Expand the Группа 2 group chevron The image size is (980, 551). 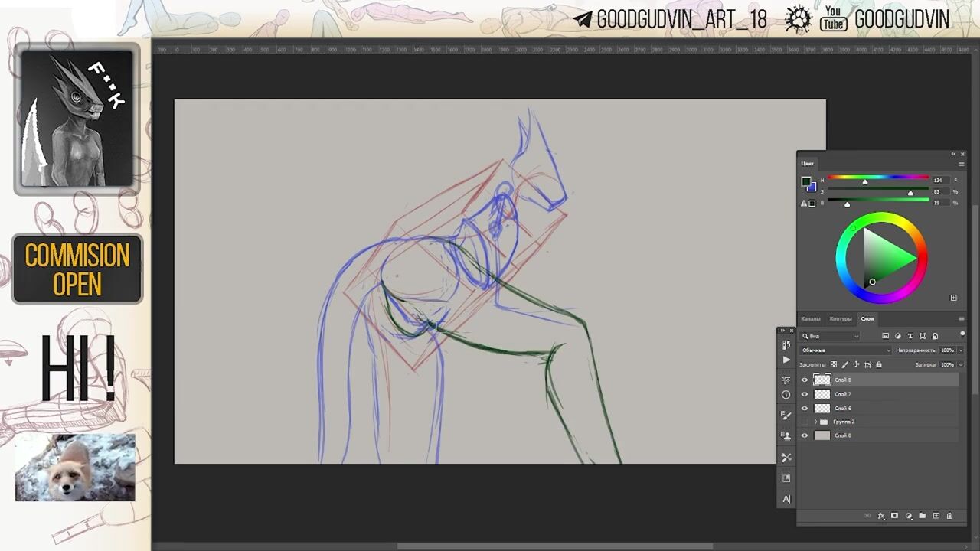point(815,422)
